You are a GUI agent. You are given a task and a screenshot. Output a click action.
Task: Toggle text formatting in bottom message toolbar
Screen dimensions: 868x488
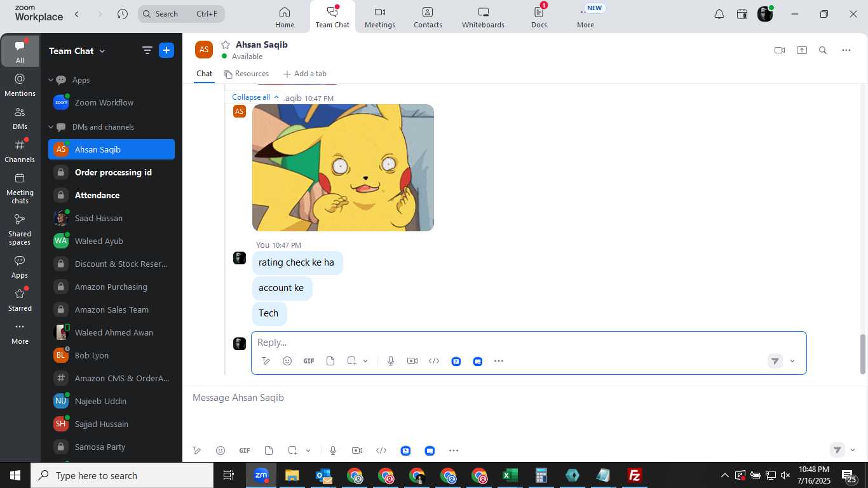coord(197,451)
